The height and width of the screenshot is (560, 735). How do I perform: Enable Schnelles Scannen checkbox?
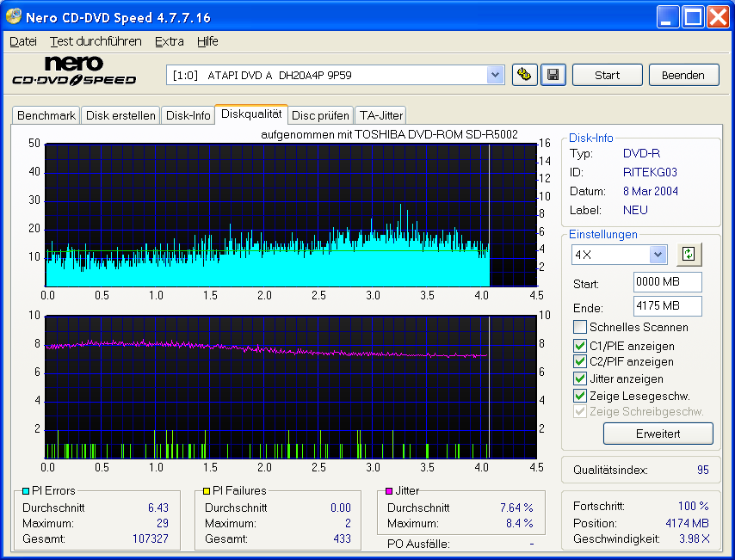tap(580, 327)
